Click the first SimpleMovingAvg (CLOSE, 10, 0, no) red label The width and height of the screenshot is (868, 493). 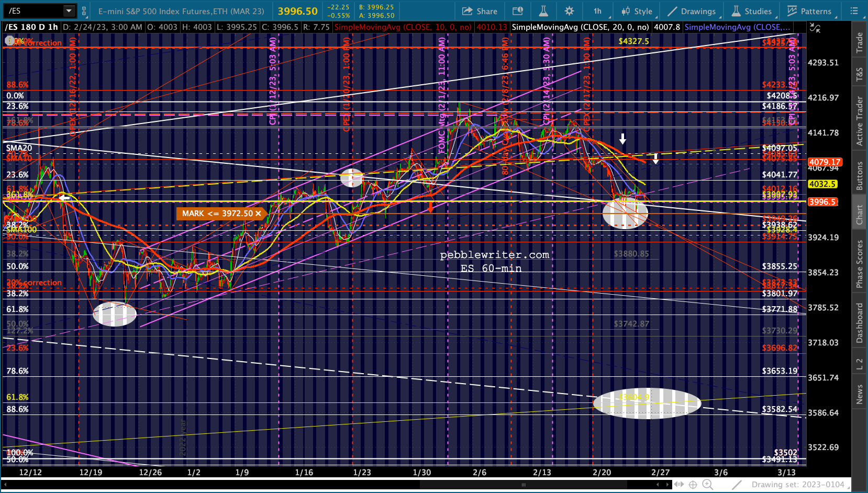click(x=403, y=27)
